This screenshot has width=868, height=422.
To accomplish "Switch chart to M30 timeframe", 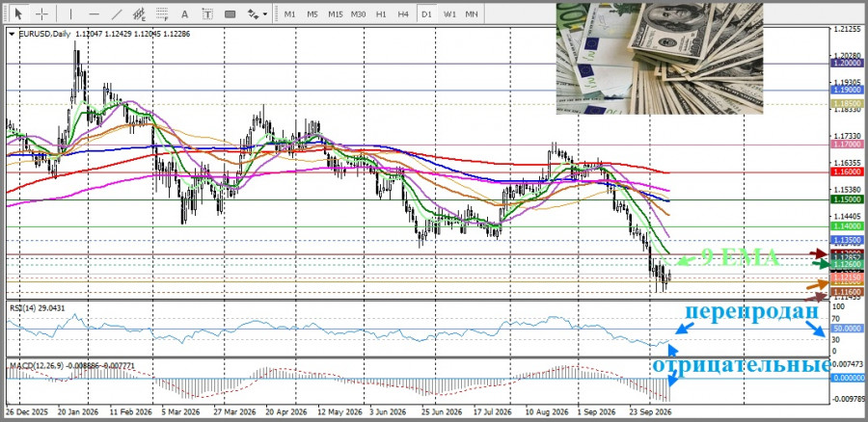I will click(358, 14).
